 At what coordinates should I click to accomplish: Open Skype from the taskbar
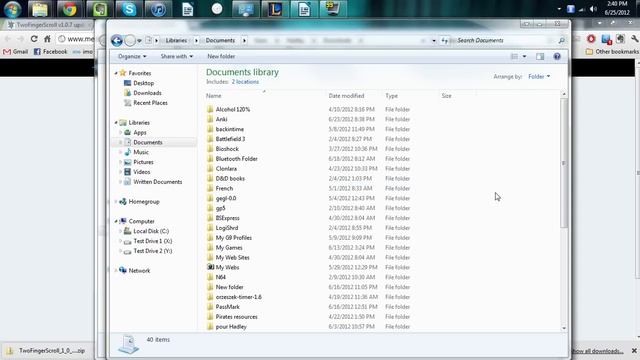pyautogui.click(x=129, y=9)
